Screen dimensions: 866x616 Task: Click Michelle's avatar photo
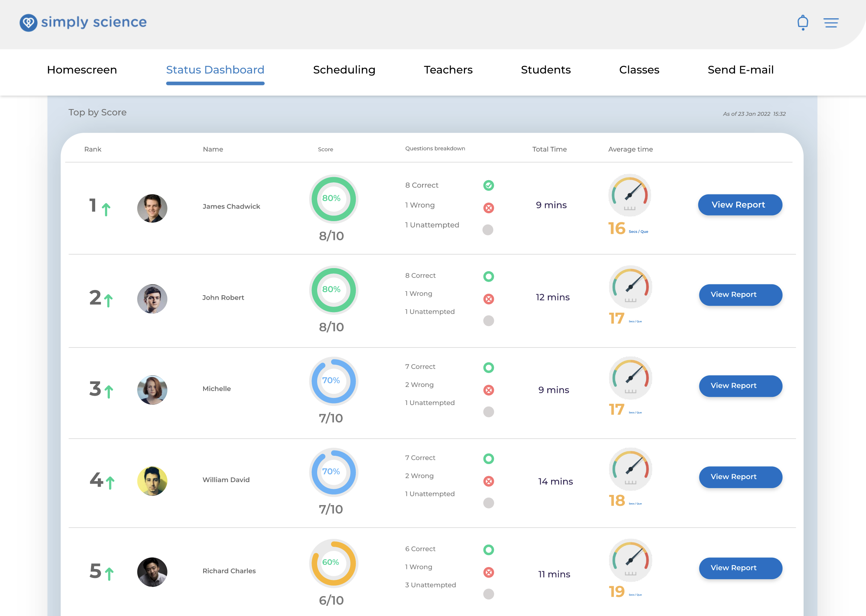pos(152,390)
